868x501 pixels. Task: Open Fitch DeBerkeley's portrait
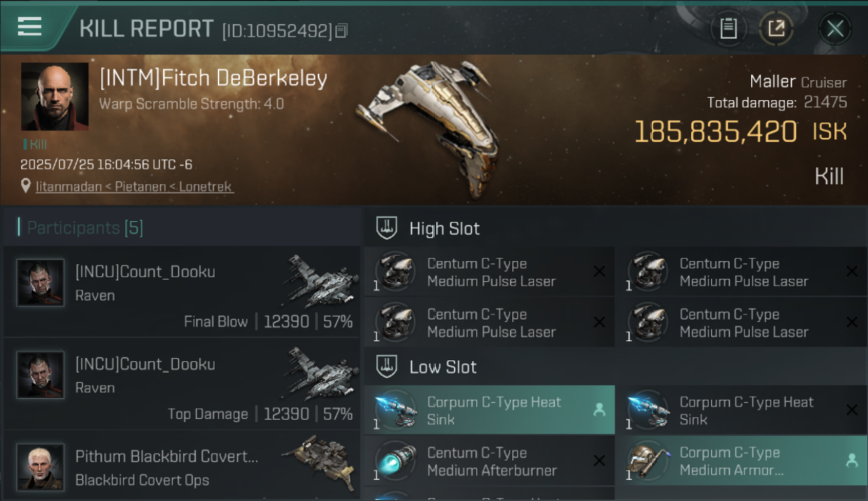point(55,96)
